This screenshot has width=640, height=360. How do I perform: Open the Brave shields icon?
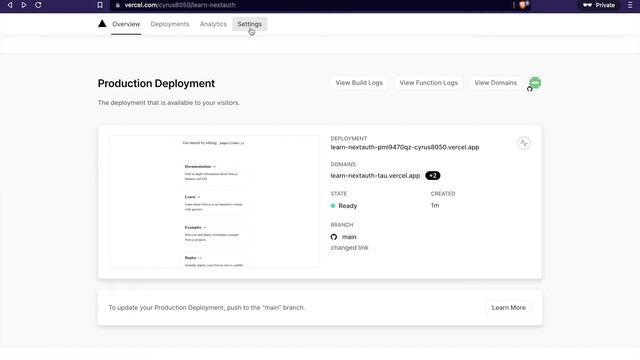523,5
